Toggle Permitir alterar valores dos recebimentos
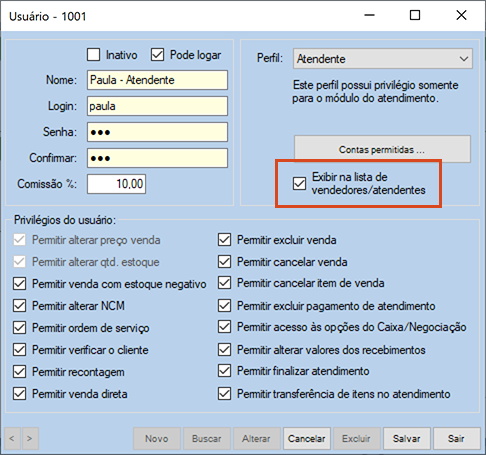486x455 pixels. pos(224,350)
